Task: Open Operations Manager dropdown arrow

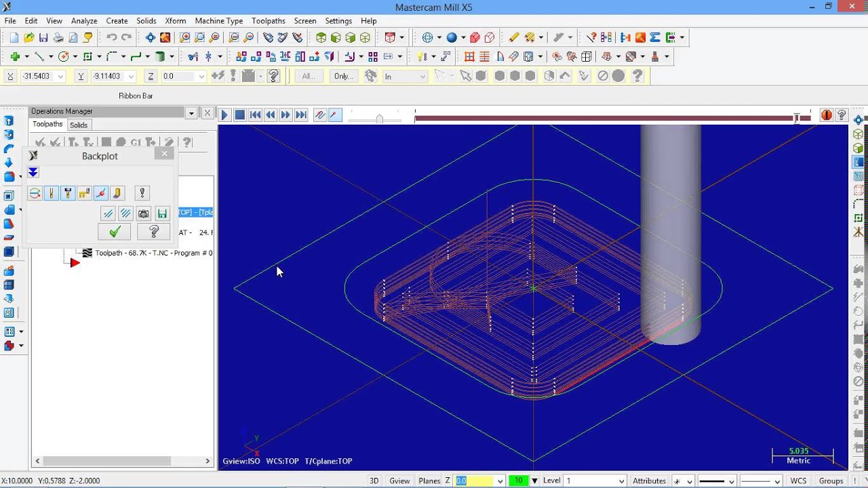Action: pos(191,113)
